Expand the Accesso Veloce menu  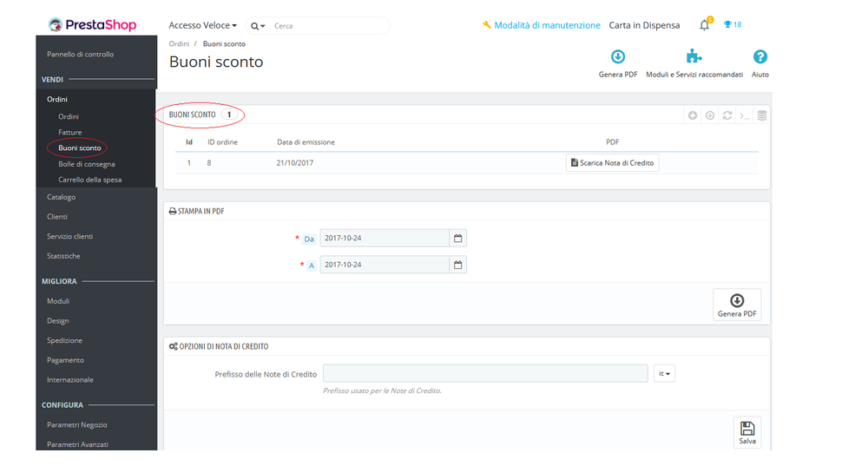(x=202, y=25)
